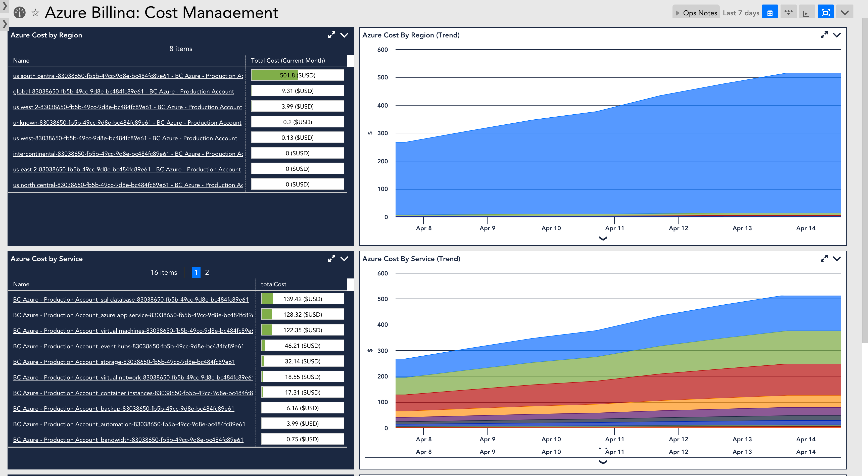Sort by Name column in Region table

tap(21, 61)
